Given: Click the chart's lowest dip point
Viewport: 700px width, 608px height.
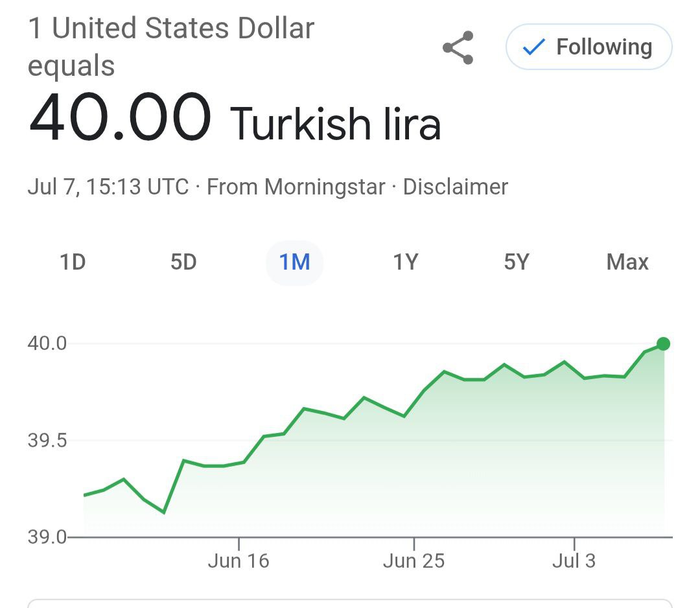Looking at the screenshot, I should point(164,512).
